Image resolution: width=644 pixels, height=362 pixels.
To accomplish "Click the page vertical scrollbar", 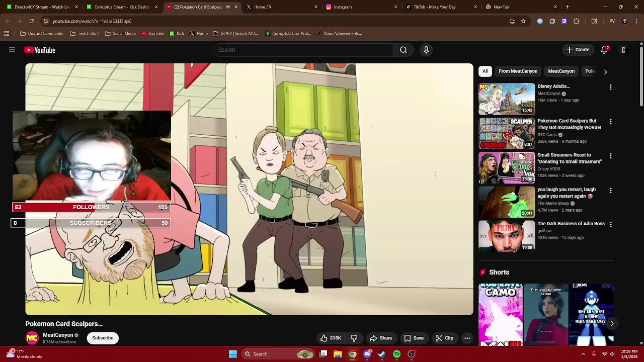I will click(x=641, y=75).
